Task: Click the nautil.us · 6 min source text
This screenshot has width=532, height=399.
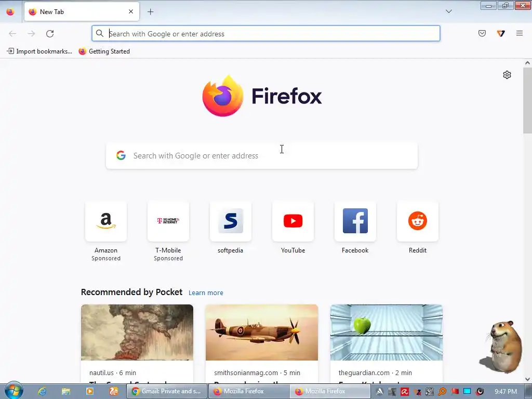Action: (x=113, y=373)
